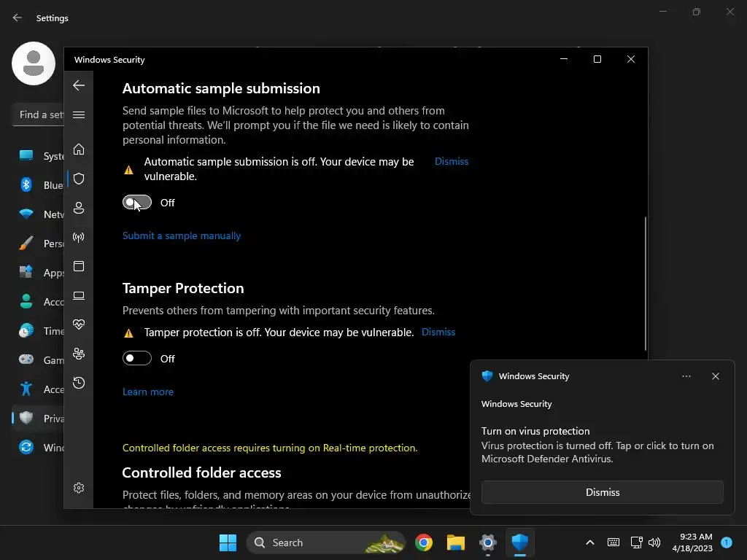Open Personalization category in Settings sidebar
The image size is (747, 560).
click(x=39, y=244)
